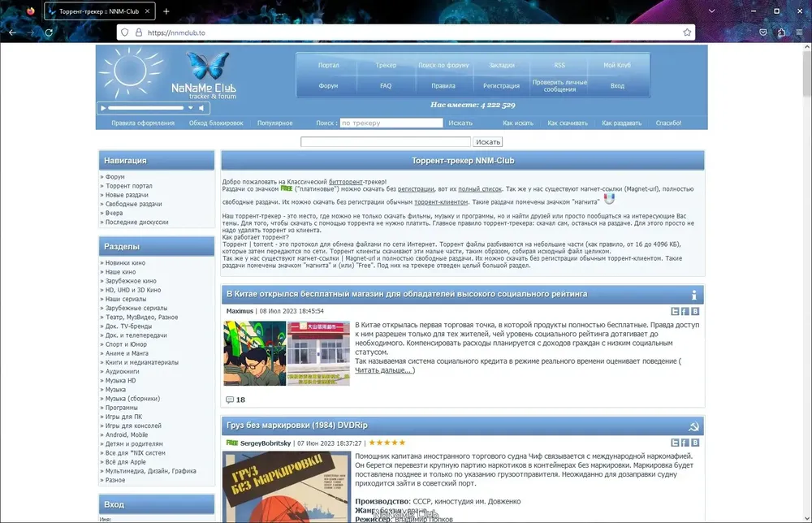Close the NNM-Club browser tab
This screenshot has height=523, width=812.
click(147, 11)
